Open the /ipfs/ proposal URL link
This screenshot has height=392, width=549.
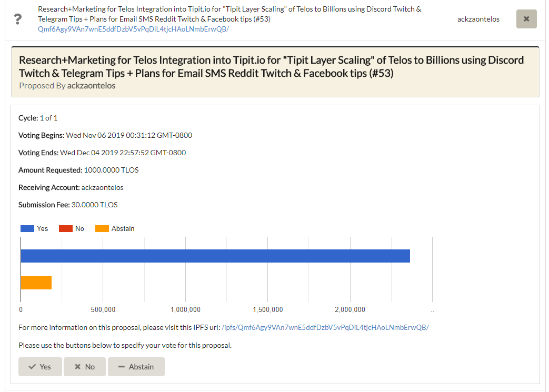[325, 327]
